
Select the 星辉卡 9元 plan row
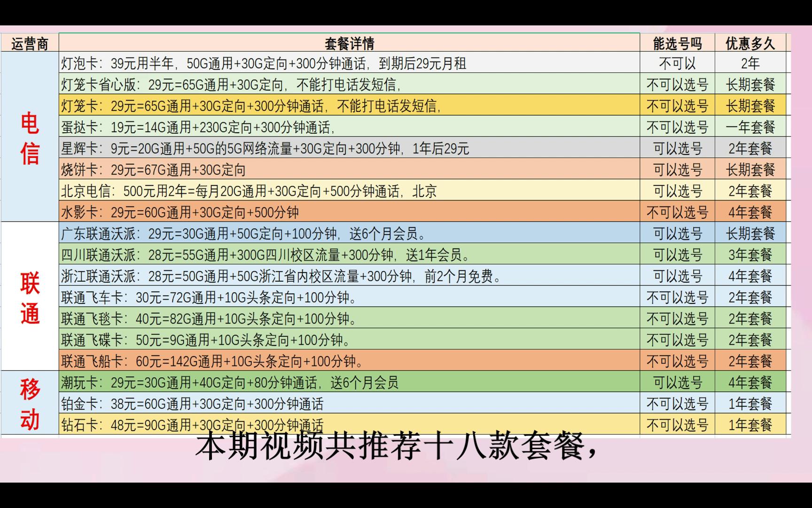click(x=349, y=148)
